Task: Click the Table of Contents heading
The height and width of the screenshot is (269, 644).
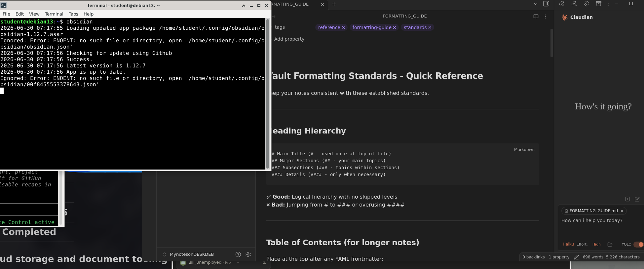Action: point(343,243)
